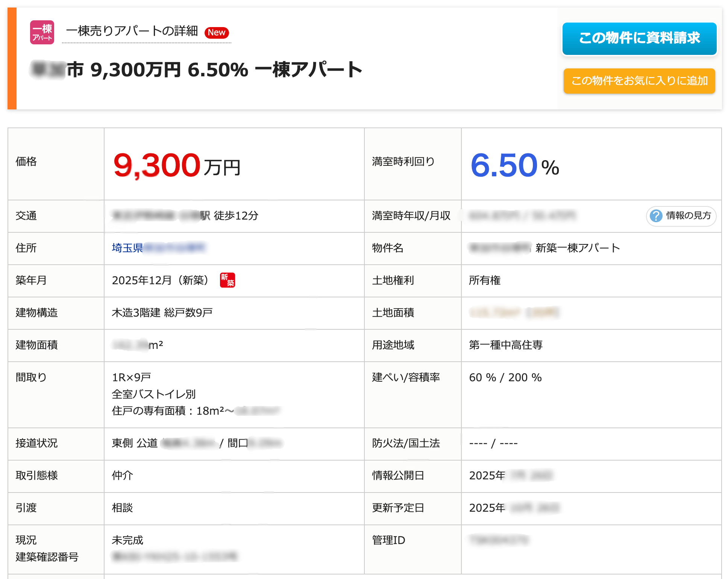Click the 建物面積 label cell
The width and height of the screenshot is (728, 579).
56,346
